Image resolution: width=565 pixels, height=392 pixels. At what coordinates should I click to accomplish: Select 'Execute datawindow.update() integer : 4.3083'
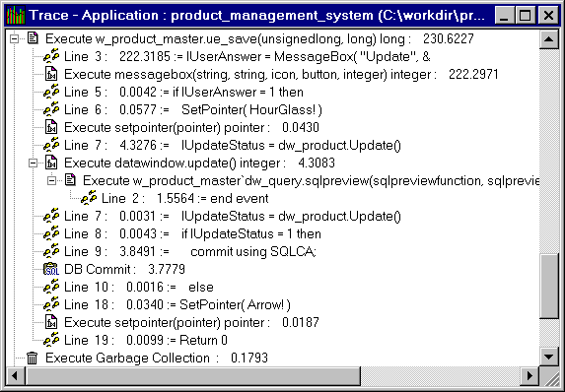199,163
